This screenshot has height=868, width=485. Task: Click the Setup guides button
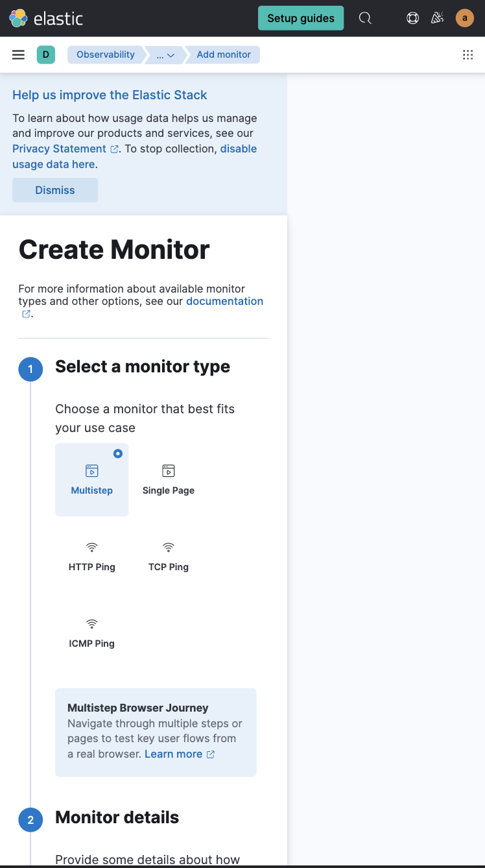300,18
